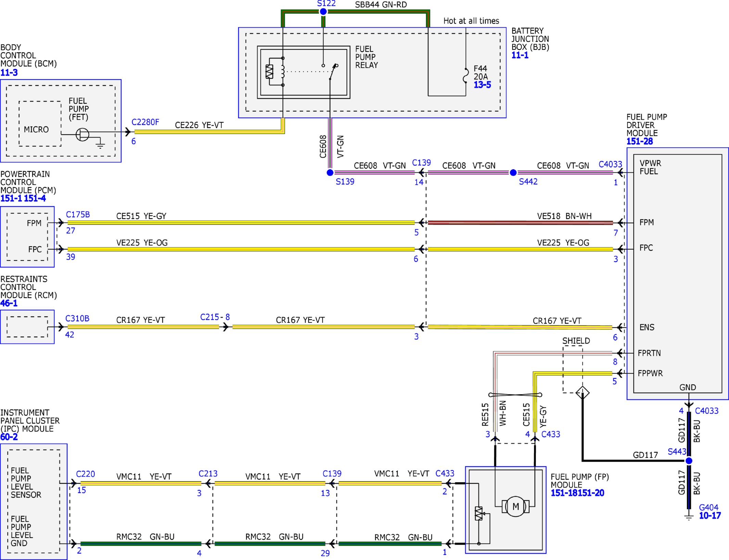Image resolution: width=729 pixels, height=560 pixels.
Task: Open IPC module reference 60-2
Action: coord(9,437)
